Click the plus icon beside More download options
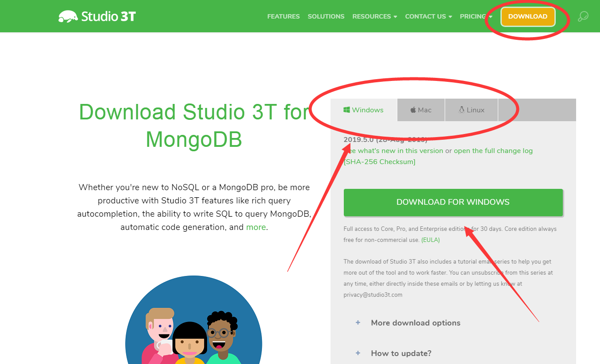Screen dimensions: 600x364 point(358,323)
